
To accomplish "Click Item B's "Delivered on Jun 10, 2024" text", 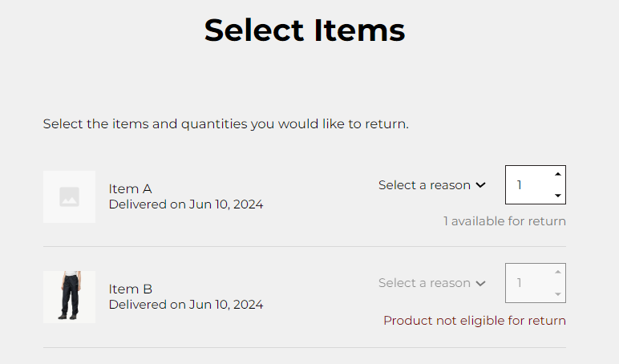I will click(186, 305).
